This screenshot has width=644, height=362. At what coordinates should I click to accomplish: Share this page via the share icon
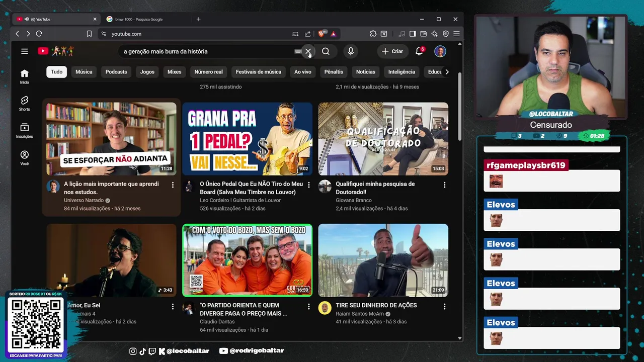point(307,34)
